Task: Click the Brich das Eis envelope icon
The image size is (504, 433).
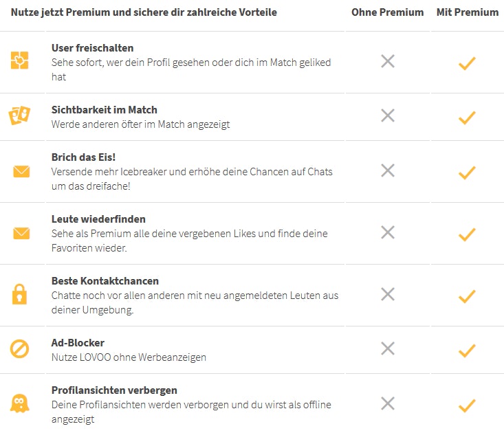Action: (x=21, y=171)
